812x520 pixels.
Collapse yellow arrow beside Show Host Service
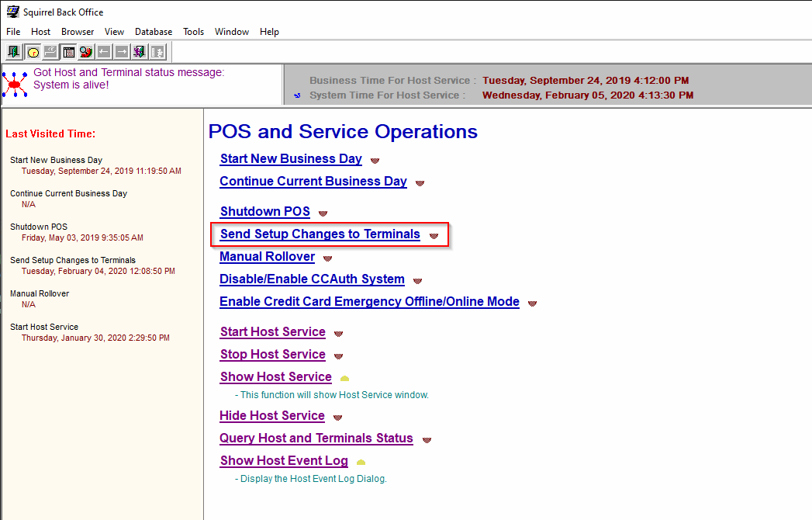click(x=345, y=379)
